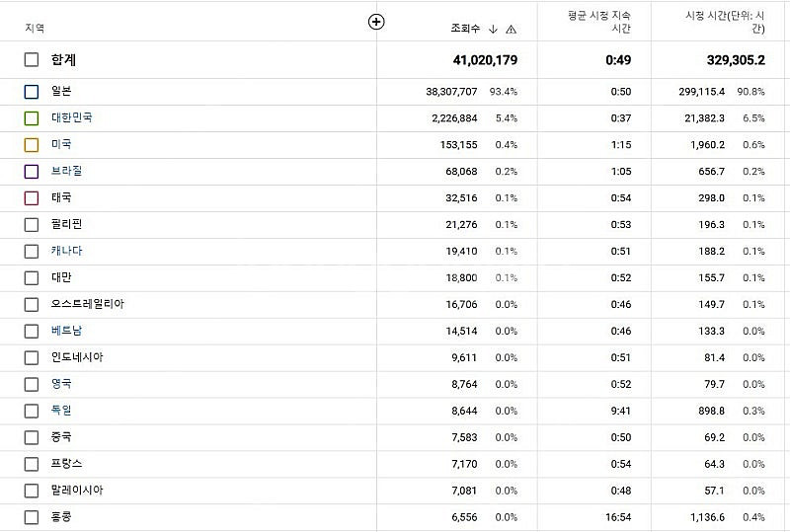Click the warning triangle next to 조회수

point(511,30)
